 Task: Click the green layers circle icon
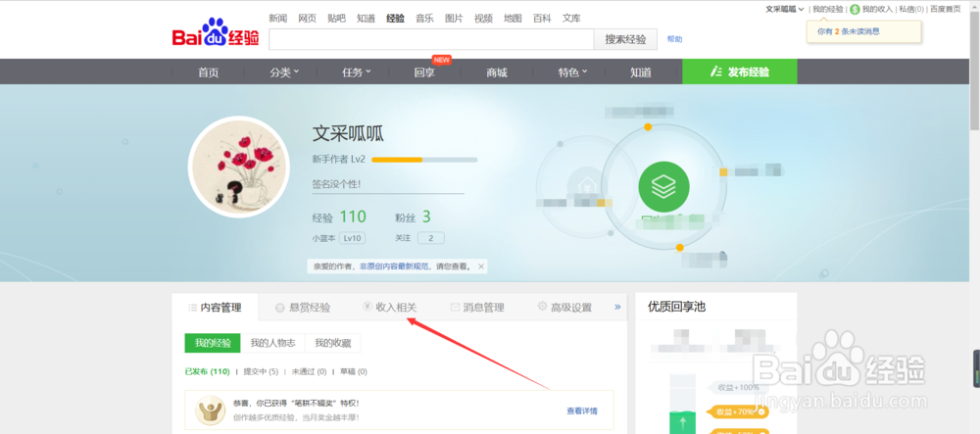point(663,186)
